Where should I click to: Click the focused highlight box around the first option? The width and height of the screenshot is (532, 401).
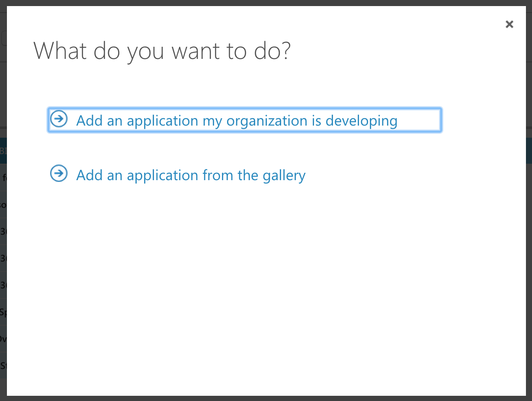[x=244, y=120]
